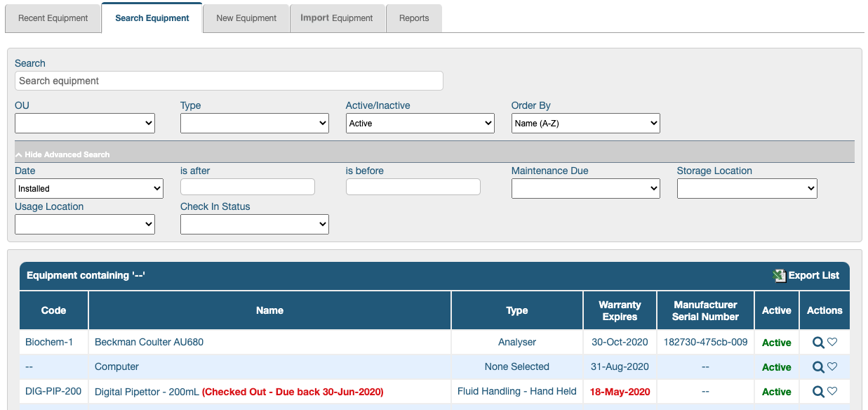Open the Reports tab
Screen dimensions: 868x410
click(414, 18)
